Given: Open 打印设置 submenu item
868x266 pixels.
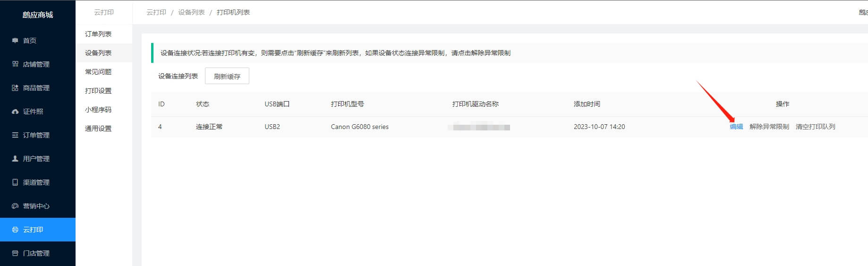Looking at the screenshot, I should click(x=104, y=91).
